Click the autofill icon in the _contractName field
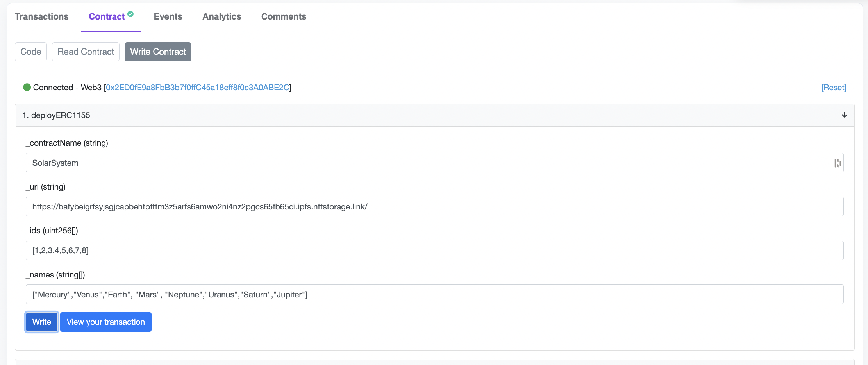Image resolution: width=868 pixels, height=365 pixels. click(837, 163)
